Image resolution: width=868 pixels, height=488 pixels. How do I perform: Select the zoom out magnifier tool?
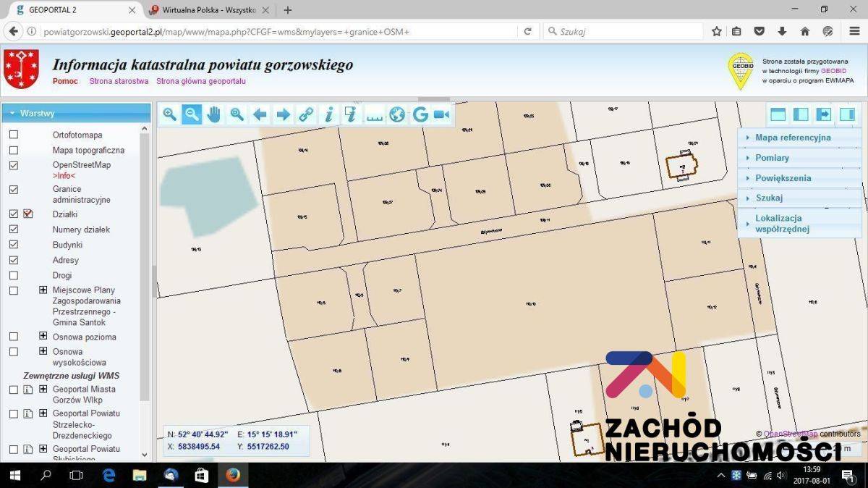(192, 114)
